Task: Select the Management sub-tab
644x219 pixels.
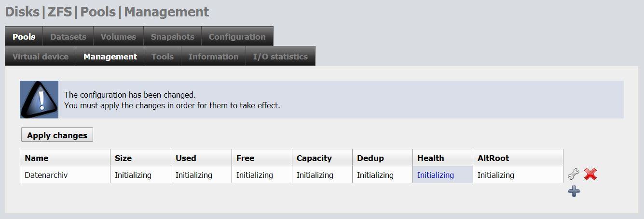Action: (x=110, y=57)
